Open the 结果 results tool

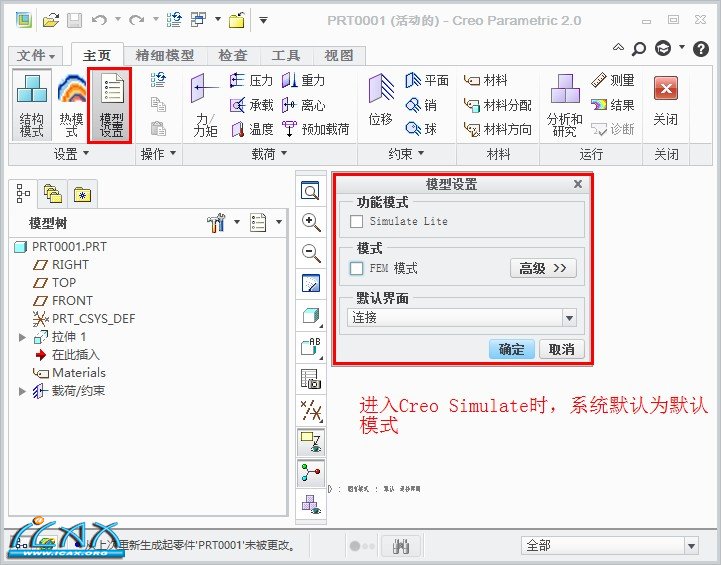(x=613, y=105)
